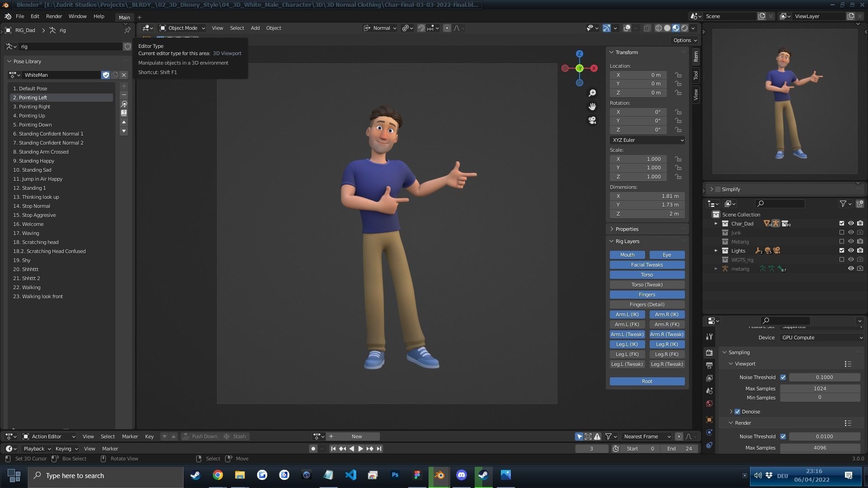Move selected pose down in list
Viewport: 868px width, 488px height.
[x=124, y=131]
